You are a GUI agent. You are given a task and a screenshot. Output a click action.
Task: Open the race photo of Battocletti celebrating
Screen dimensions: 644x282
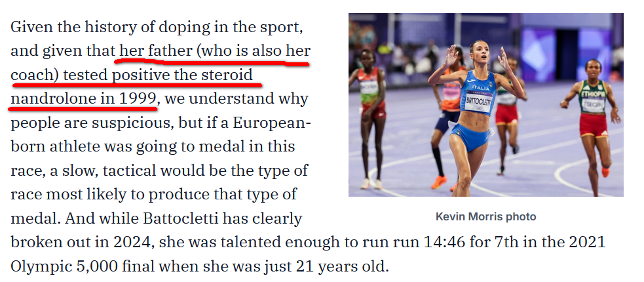[x=486, y=105]
